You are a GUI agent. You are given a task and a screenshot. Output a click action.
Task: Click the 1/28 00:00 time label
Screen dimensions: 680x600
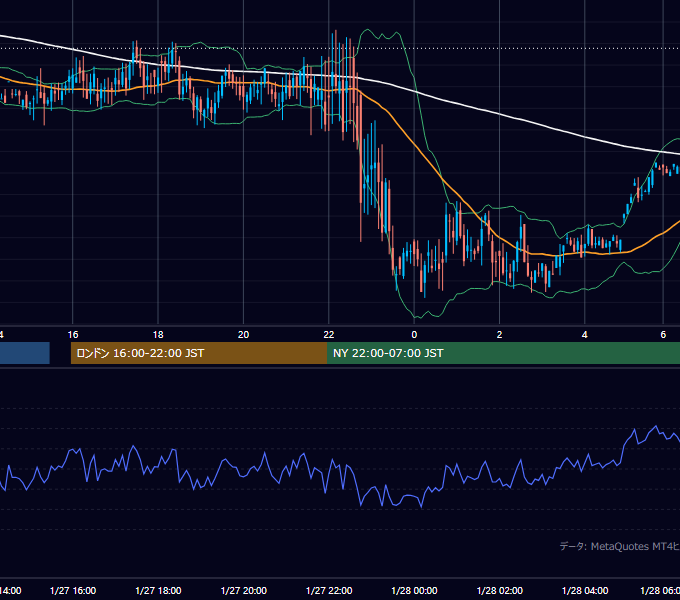tap(414, 590)
